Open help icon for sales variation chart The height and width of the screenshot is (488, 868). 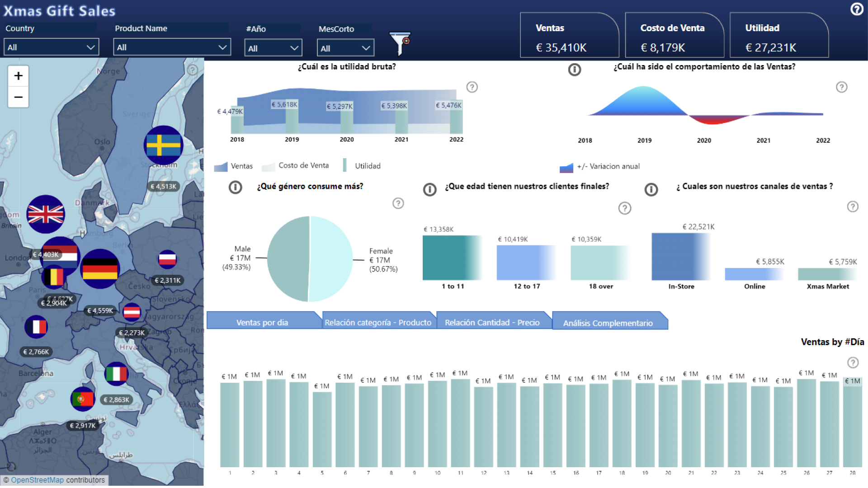click(x=841, y=87)
